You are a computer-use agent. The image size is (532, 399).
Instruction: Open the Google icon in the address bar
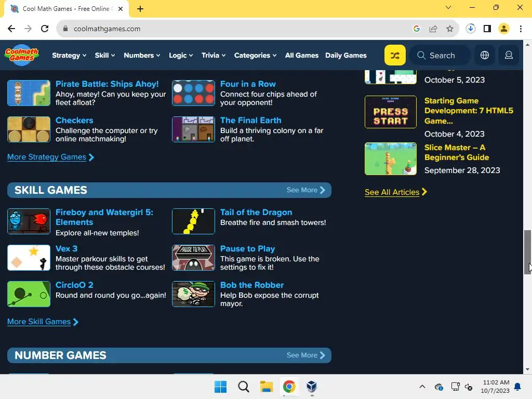417,29
